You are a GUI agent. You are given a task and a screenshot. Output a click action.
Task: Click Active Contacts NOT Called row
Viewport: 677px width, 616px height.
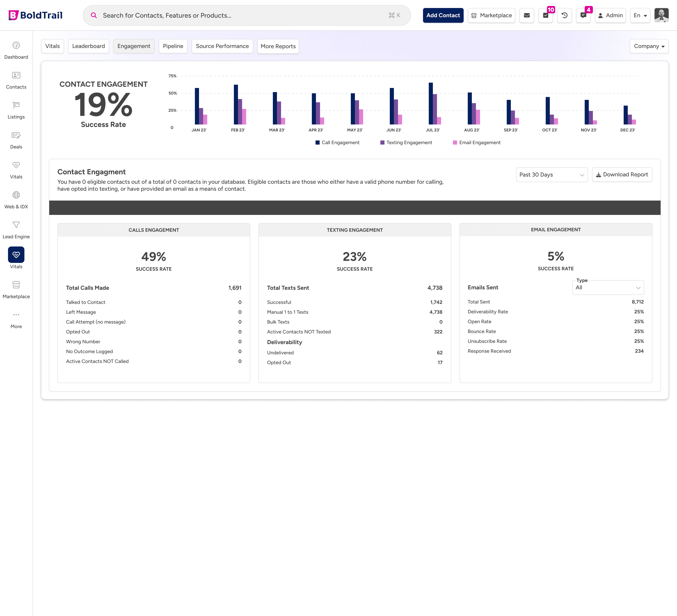click(x=154, y=362)
